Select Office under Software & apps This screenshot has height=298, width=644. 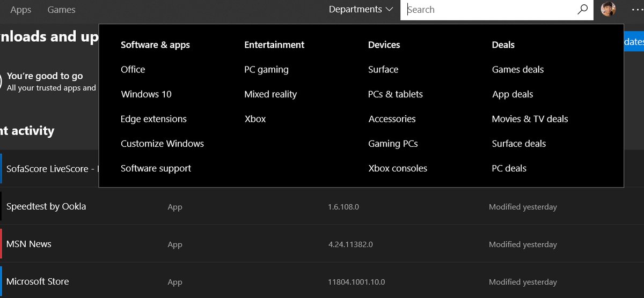click(x=133, y=70)
